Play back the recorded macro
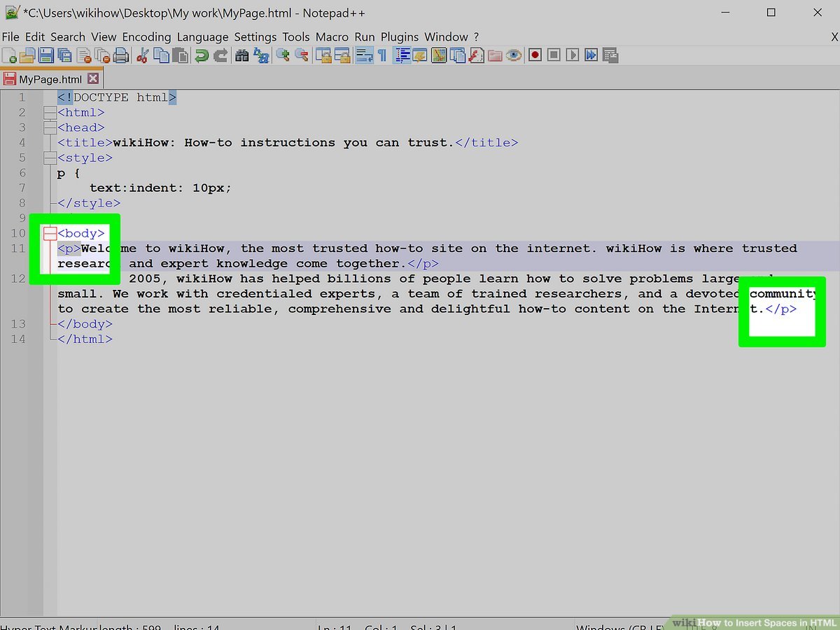Image resolution: width=840 pixels, height=630 pixels. [x=573, y=55]
